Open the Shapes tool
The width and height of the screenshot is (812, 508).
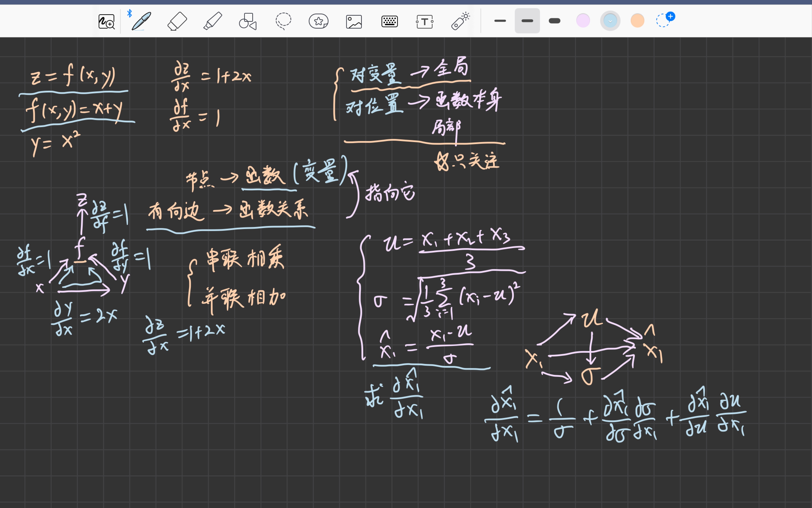(248, 21)
